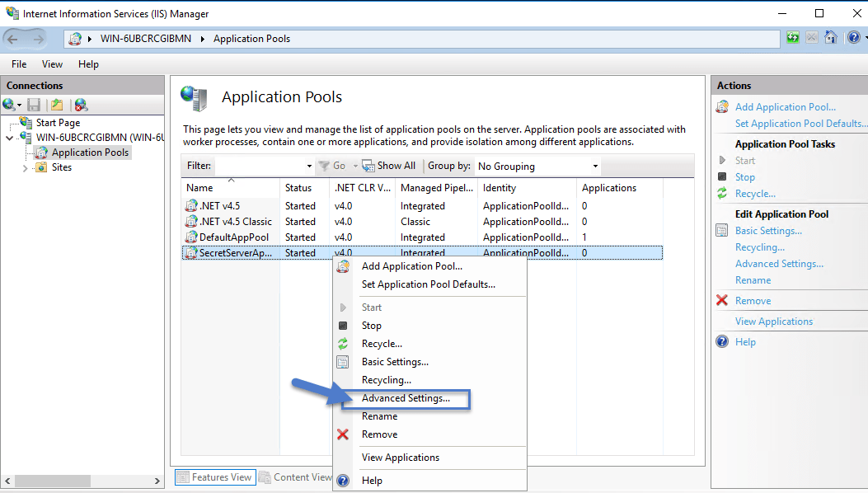Choose Set Application Pool Defaults in context menu
The image size is (868, 493).
click(429, 284)
